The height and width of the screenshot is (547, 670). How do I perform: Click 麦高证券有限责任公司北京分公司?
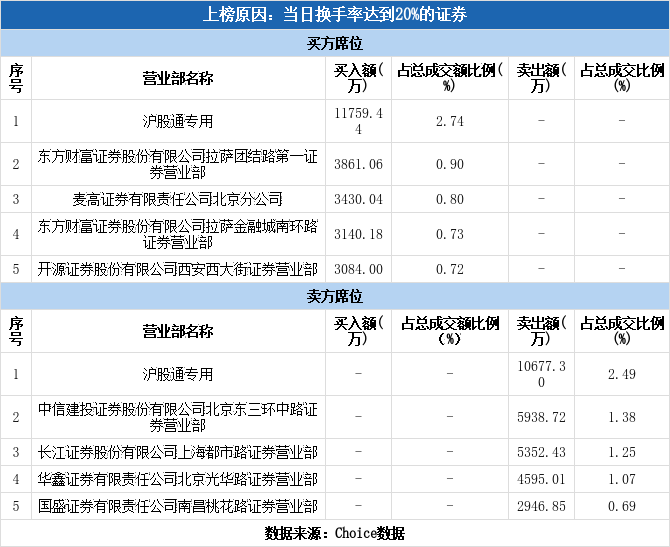click(178, 199)
